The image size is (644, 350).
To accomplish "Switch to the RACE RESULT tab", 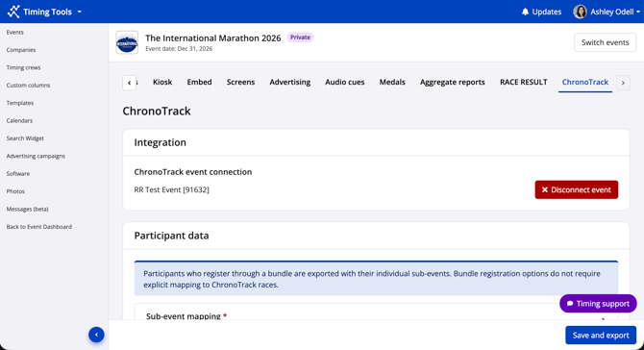I will pyautogui.click(x=523, y=82).
